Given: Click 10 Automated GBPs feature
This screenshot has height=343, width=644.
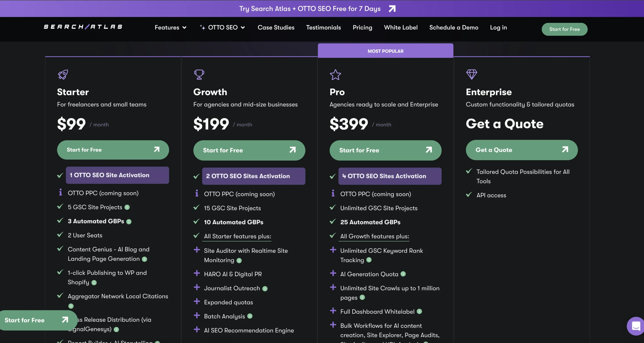Looking at the screenshot, I should click(x=234, y=222).
